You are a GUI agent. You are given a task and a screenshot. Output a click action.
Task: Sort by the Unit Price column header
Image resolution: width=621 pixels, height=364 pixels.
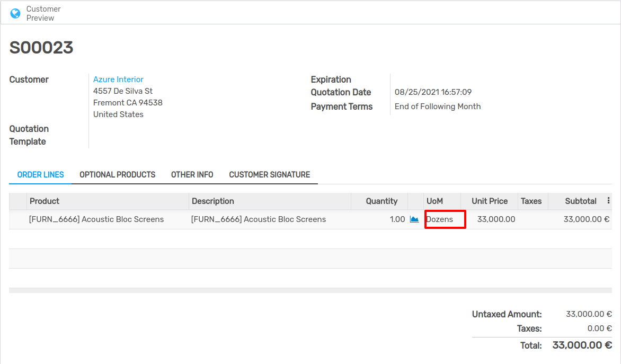(489, 201)
